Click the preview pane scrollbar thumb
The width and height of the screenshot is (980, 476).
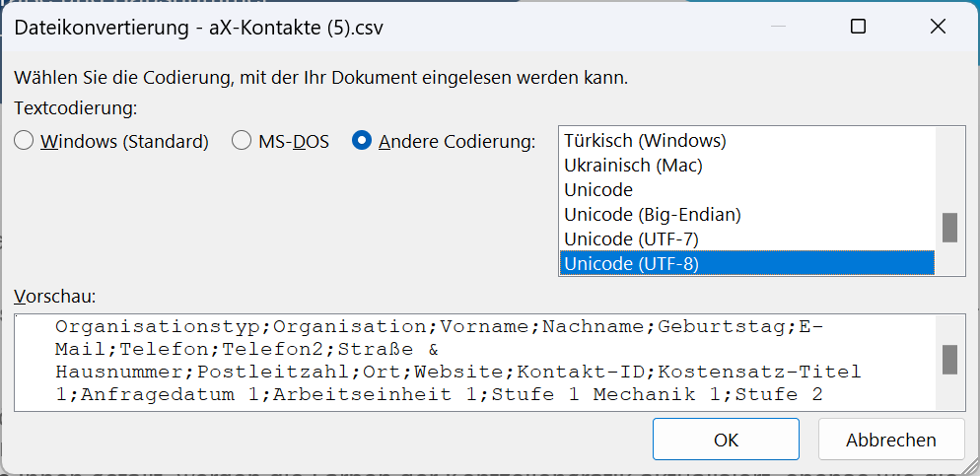pos(949,359)
